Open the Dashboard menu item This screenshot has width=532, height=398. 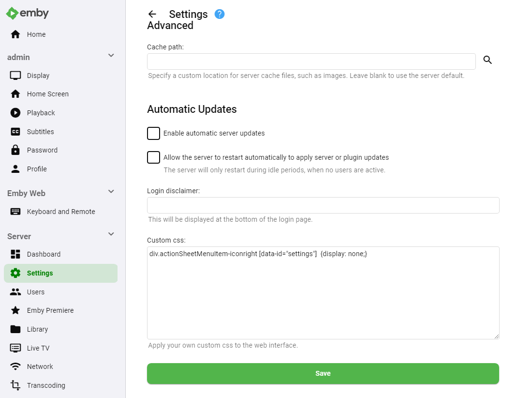click(44, 254)
